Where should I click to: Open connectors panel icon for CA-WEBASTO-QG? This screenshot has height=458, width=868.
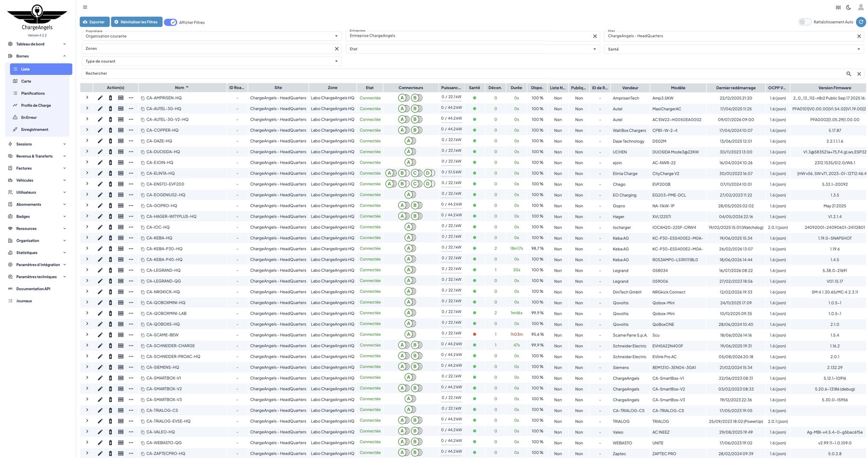[x=121, y=443]
